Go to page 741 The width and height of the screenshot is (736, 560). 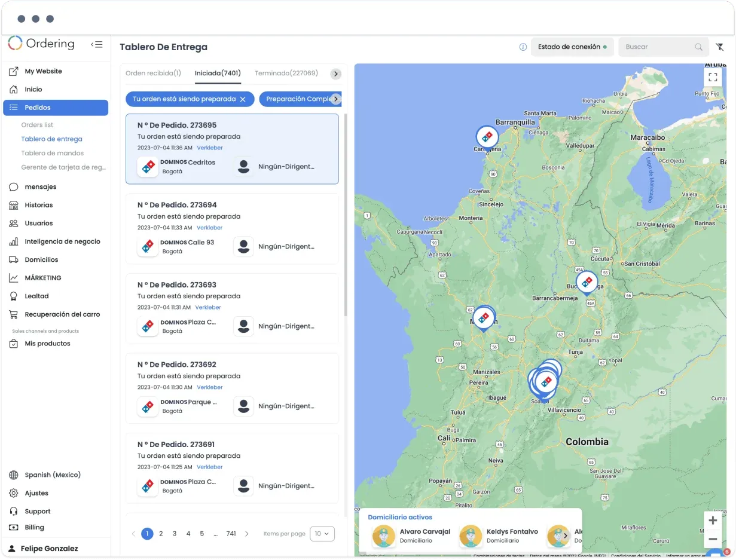pos(231,534)
